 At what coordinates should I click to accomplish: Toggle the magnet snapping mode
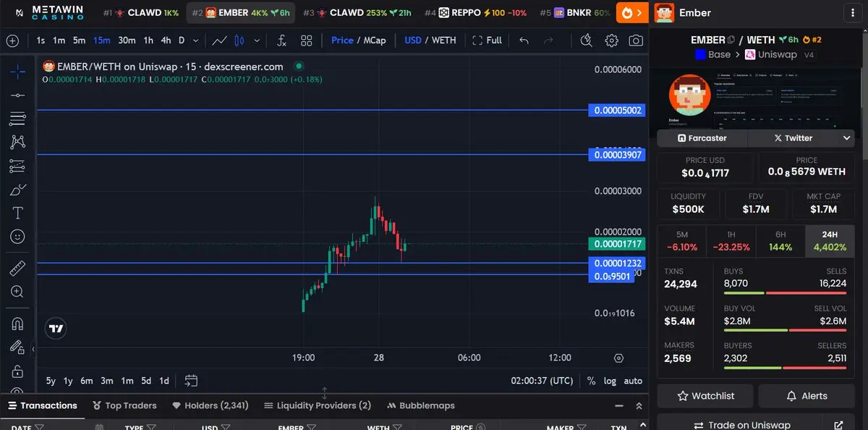tap(18, 324)
